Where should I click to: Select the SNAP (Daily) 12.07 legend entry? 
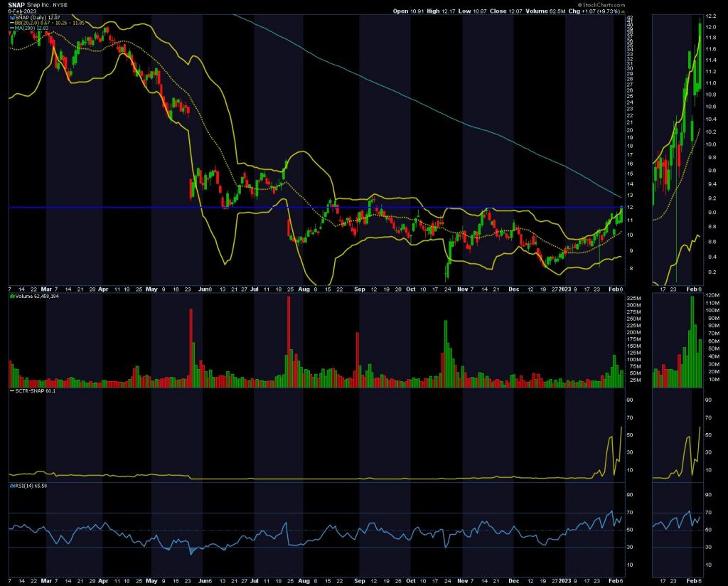pos(37,18)
